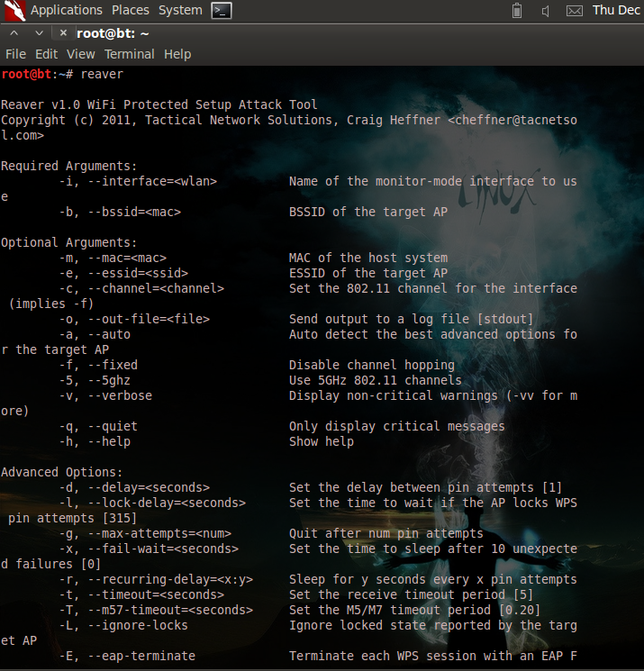Click 'Disable channel hopping' description
644x671 pixels.
click(372, 365)
